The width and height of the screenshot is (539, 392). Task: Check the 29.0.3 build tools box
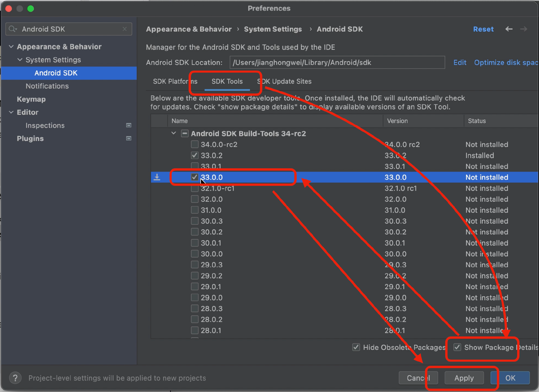point(195,265)
